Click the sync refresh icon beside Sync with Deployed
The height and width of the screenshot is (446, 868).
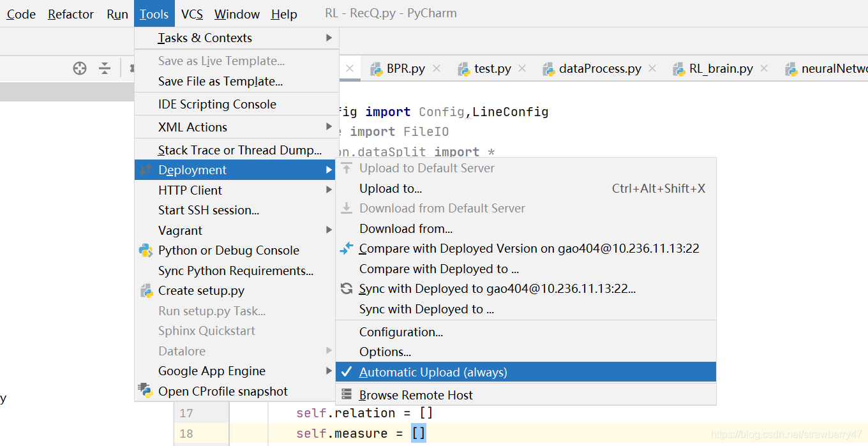tap(347, 288)
